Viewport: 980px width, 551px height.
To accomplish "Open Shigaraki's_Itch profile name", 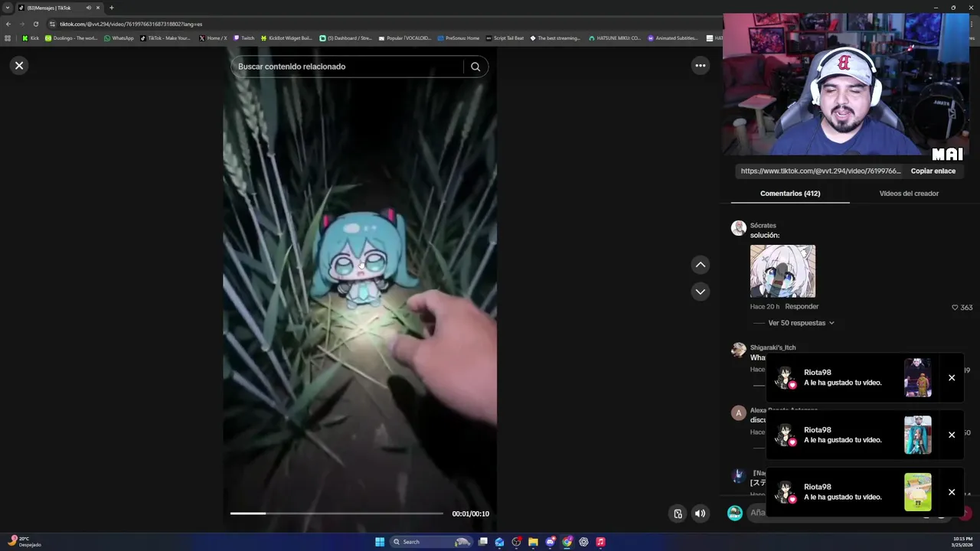I will [773, 347].
